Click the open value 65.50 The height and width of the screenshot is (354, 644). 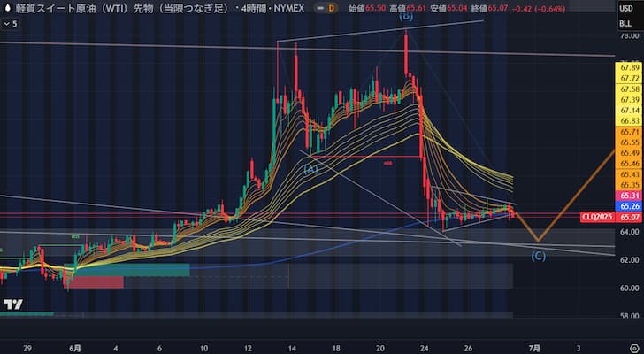tap(377, 8)
